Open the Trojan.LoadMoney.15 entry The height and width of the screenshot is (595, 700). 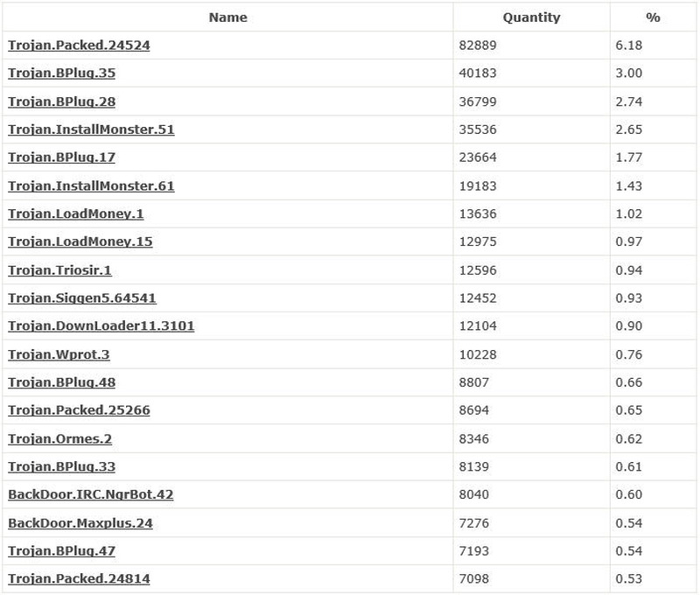80,241
